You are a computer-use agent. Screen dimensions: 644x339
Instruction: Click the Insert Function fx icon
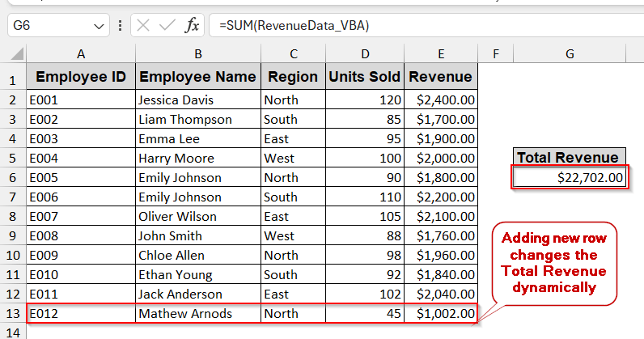(192, 26)
